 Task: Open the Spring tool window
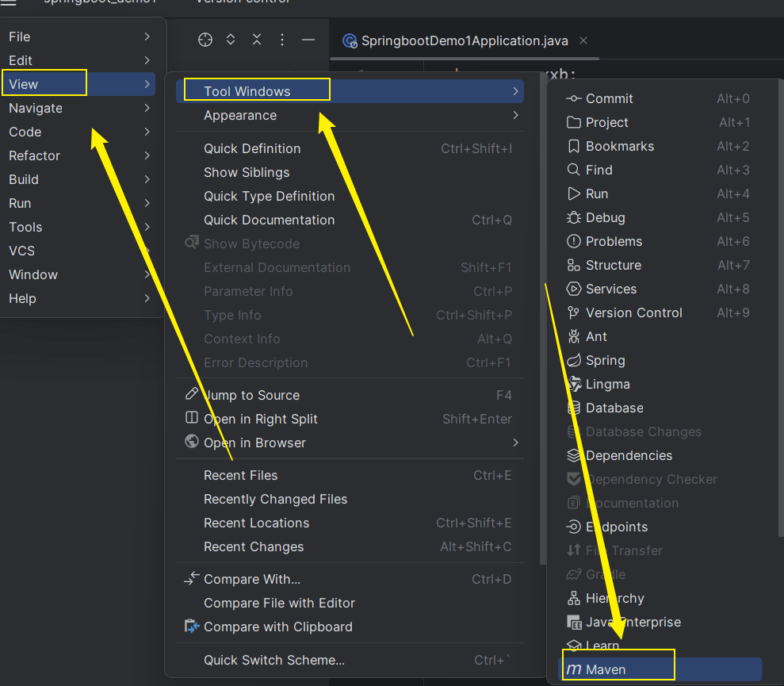coord(660,360)
